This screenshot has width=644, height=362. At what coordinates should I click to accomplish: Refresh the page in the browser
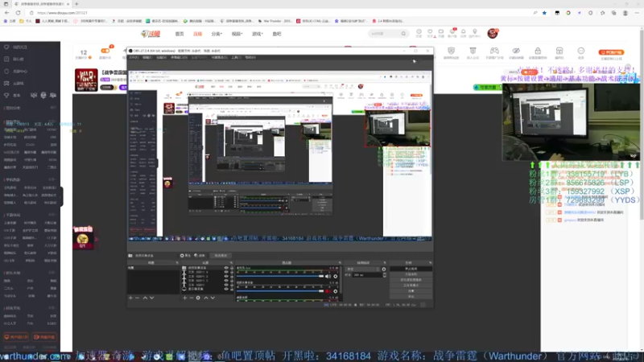tap(18, 13)
